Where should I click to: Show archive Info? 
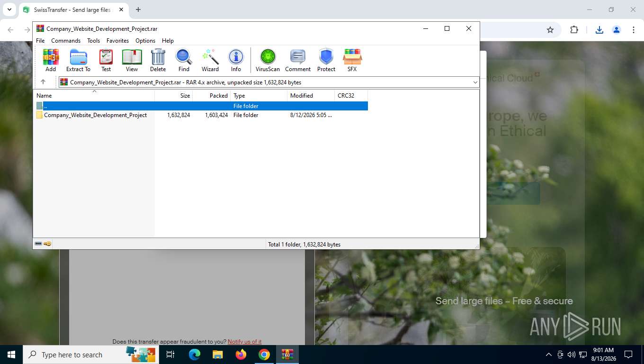click(x=236, y=60)
